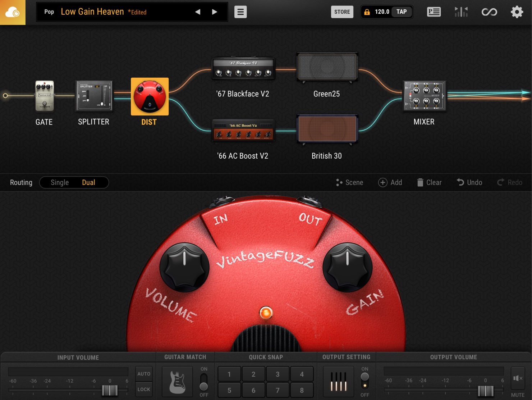Toggle input volume LOCK
Image resolution: width=532 pixels, height=400 pixels.
click(x=144, y=389)
